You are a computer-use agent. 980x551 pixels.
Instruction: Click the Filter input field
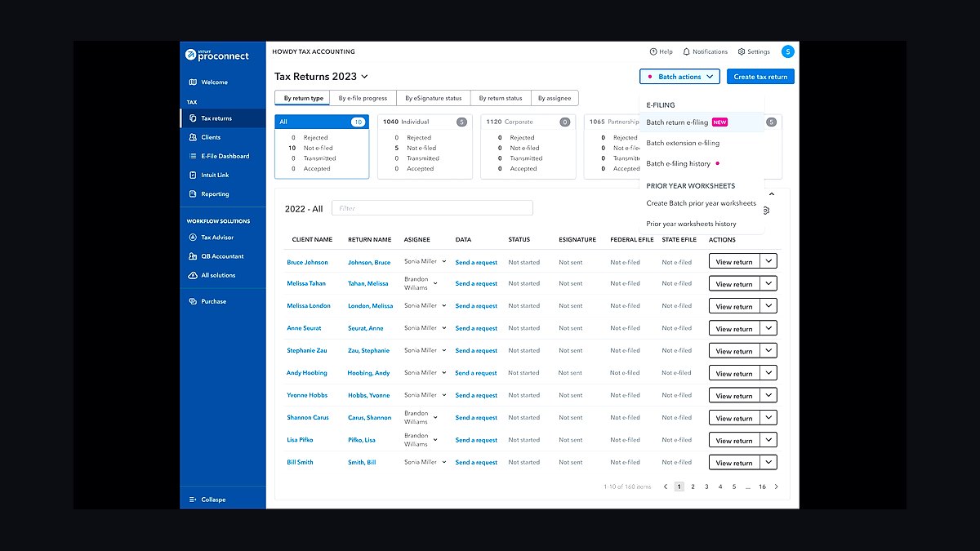tap(432, 208)
